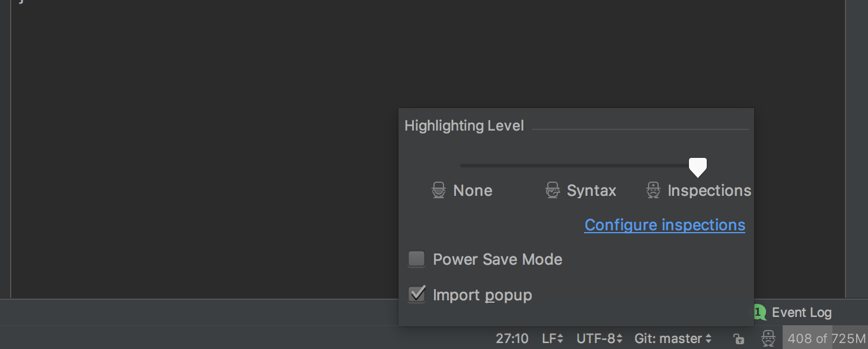This screenshot has width=868, height=349.
Task: Uncheck the Import popup checkbox
Action: (417, 294)
